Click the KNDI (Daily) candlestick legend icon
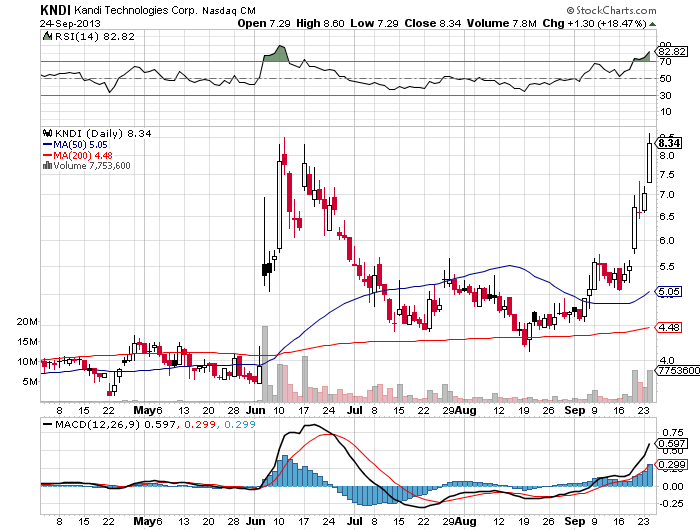This screenshot has width=700, height=530. 47,133
